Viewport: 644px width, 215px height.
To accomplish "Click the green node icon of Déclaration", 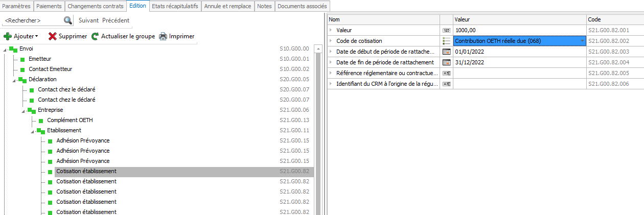I will point(22,80).
